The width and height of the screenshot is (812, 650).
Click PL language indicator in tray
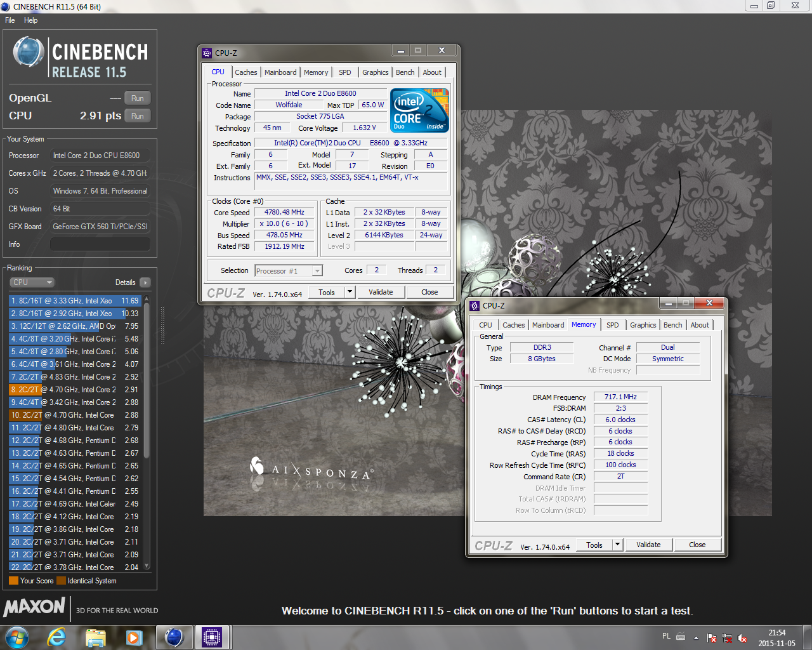(x=666, y=636)
